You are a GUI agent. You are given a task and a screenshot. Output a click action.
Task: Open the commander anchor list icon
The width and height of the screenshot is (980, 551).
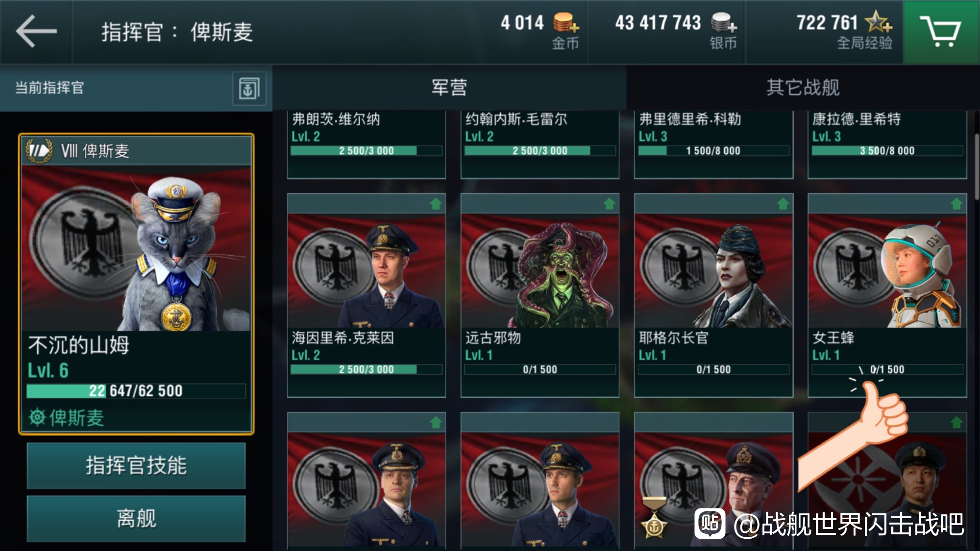coord(249,89)
